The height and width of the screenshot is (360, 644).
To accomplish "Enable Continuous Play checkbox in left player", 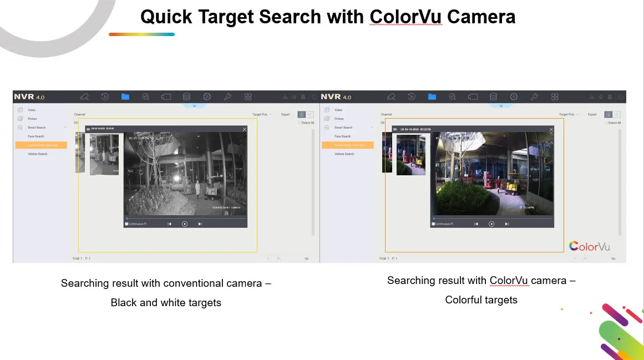I will [126, 224].
